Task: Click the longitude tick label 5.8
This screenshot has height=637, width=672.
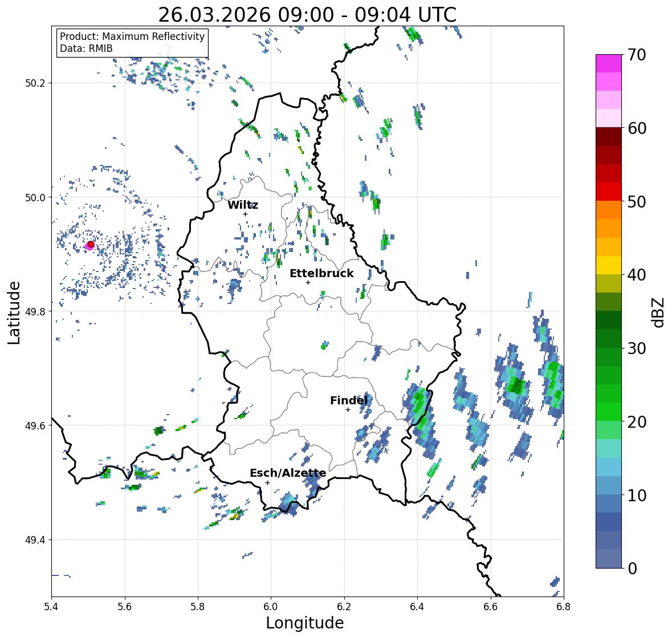Action: [198, 607]
